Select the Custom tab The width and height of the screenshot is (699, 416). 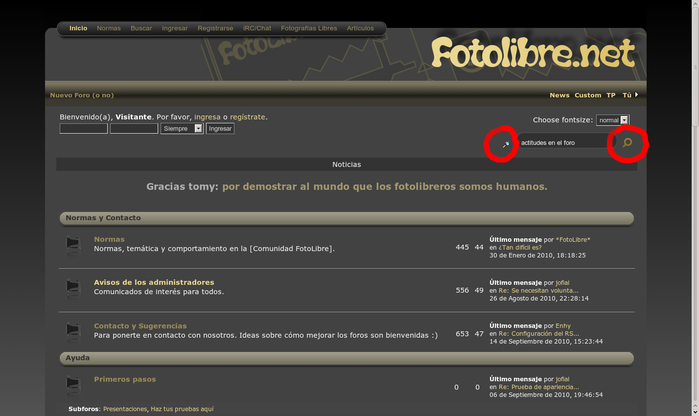(588, 95)
